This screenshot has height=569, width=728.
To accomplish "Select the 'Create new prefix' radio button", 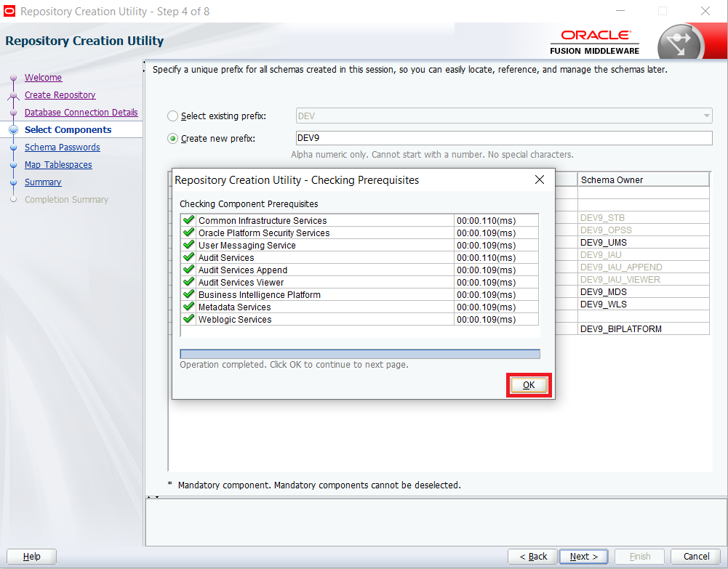I will [x=172, y=139].
